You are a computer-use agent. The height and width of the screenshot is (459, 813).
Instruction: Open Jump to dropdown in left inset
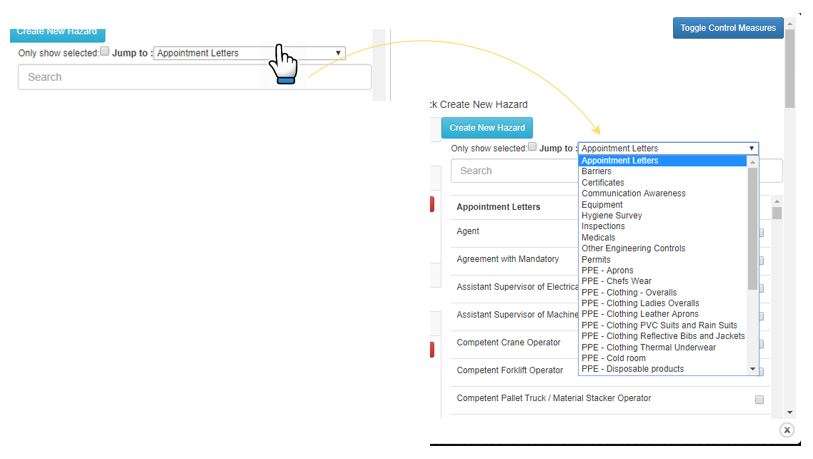249,53
